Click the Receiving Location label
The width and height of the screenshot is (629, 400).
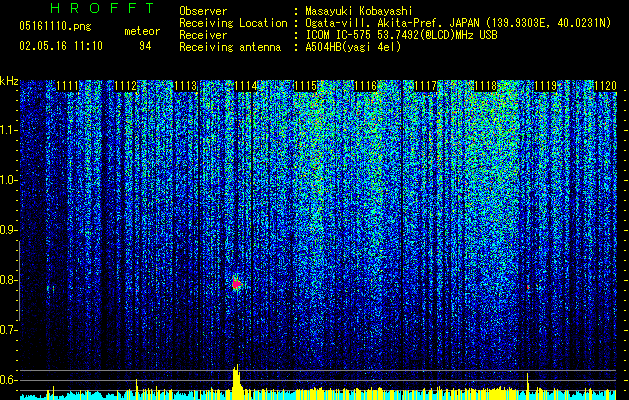click(233, 23)
